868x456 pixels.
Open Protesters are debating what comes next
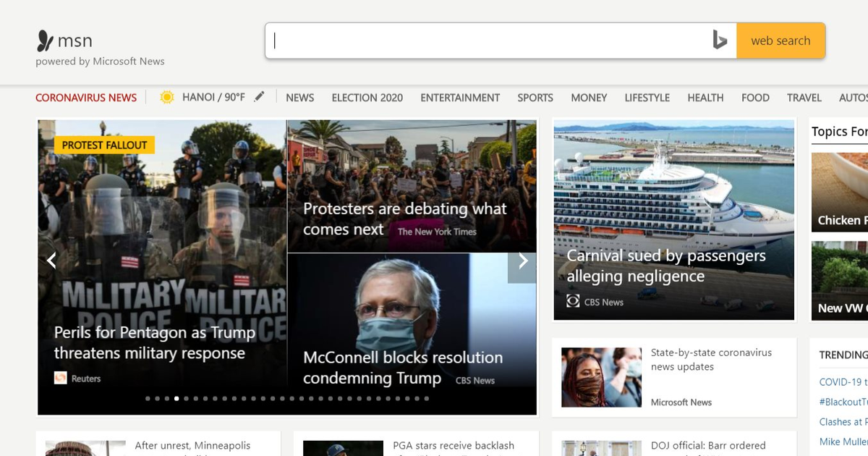[404, 219]
